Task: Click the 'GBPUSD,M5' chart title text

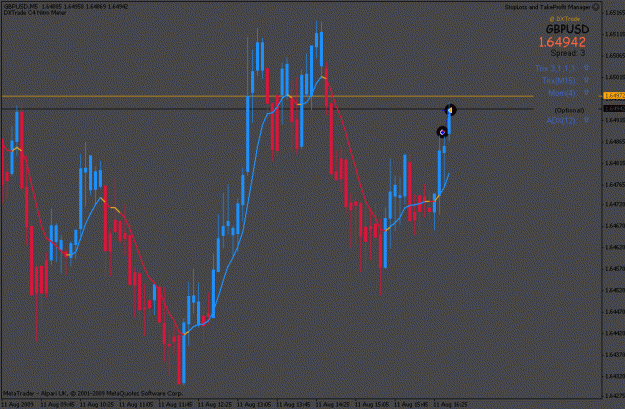Action: coord(21,7)
